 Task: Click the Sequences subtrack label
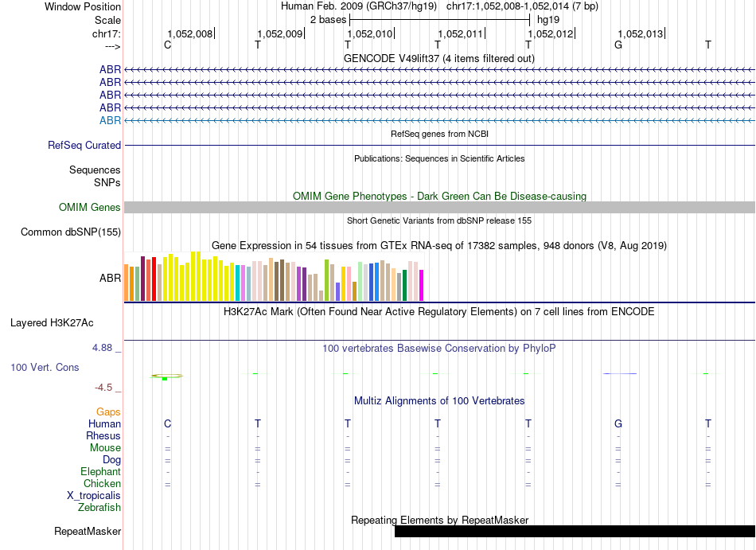click(95, 170)
